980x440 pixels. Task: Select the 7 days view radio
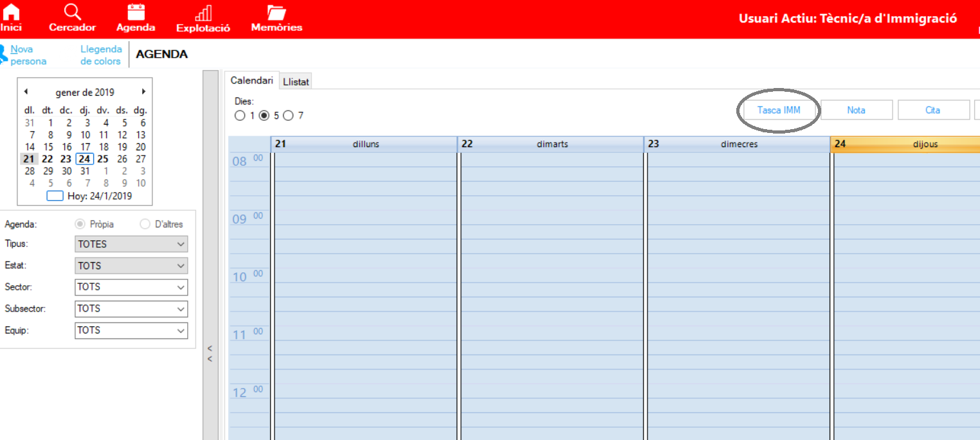tap(288, 116)
